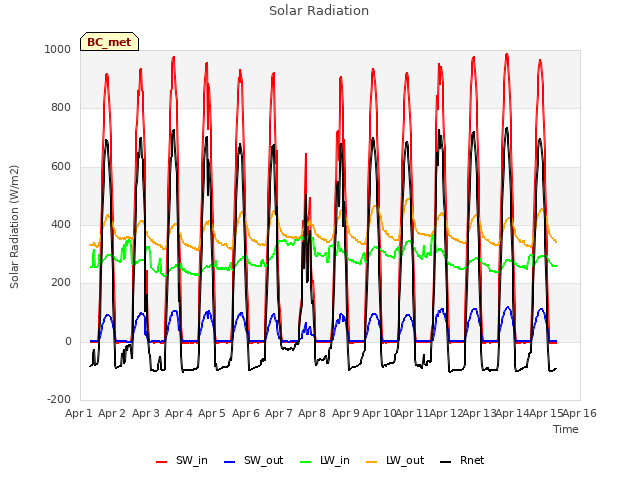640x480 pixels.
Task: Click the black Rnet legend swatch
Action: [446, 462]
